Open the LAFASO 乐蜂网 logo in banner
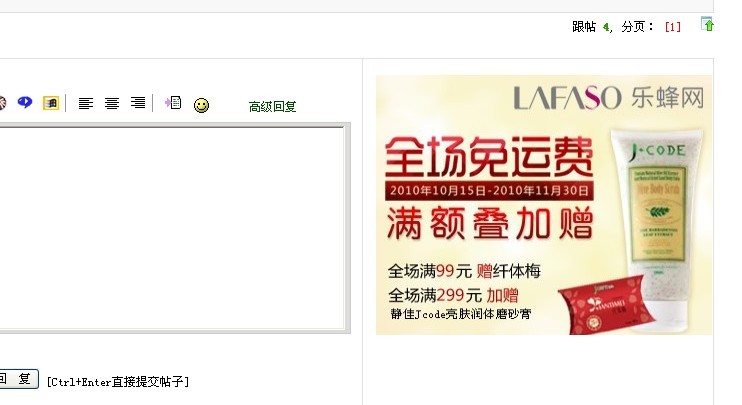 (x=609, y=97)
